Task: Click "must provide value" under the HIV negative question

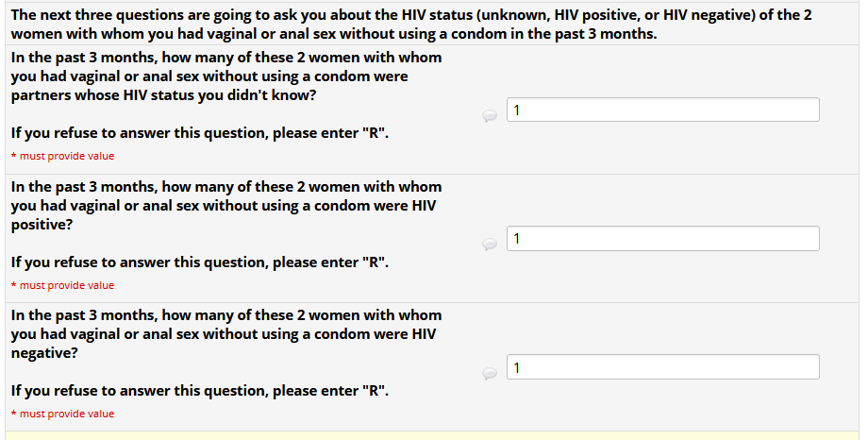Action: pyautogui.click(x=66, y=414)
